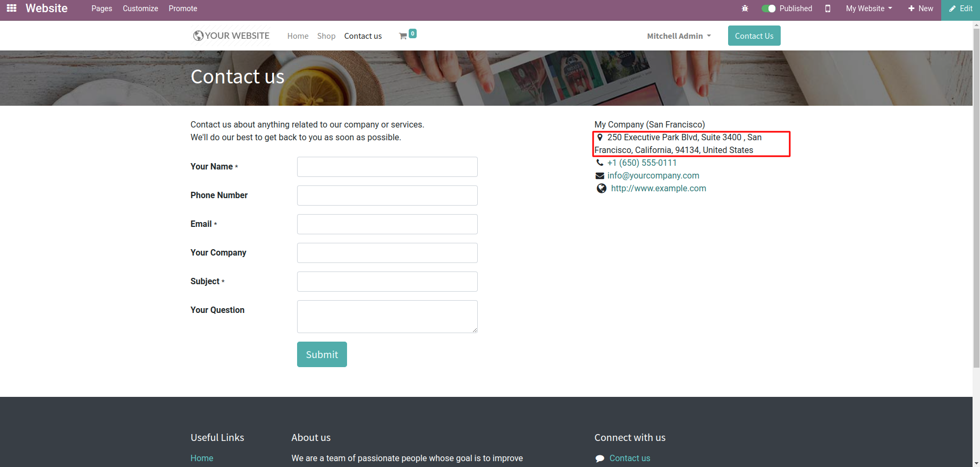Go to the Home nav link
This screenshot has width=980, height=467.
click(x=298, y=36)
